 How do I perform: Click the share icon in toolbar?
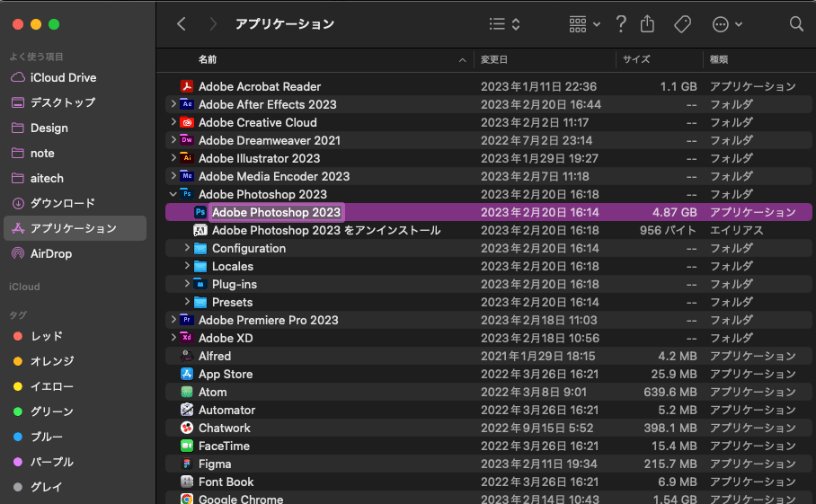647,24
